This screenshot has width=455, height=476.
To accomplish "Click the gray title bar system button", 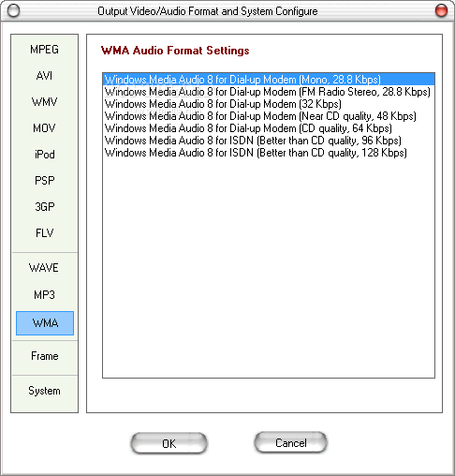I will coord(13,11).
